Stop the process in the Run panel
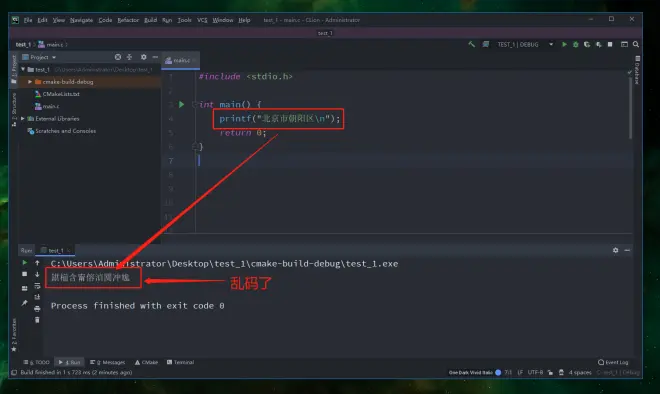Viewport: 660px width, 394px height. point(24,274)
